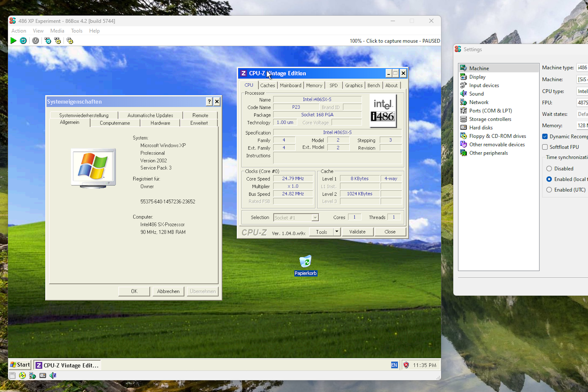
Task: Open the Media menu in 86Box
Action: click(57, 31)
